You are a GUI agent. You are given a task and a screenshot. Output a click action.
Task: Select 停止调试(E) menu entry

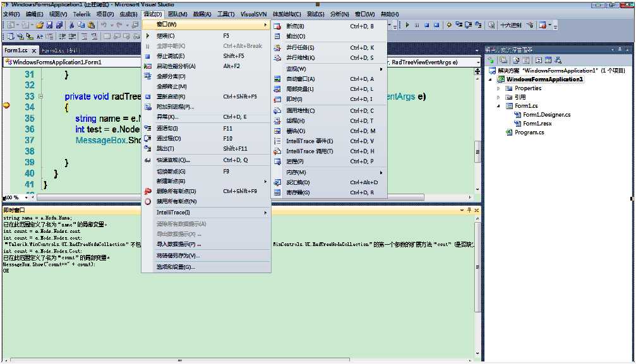point(206,56)
